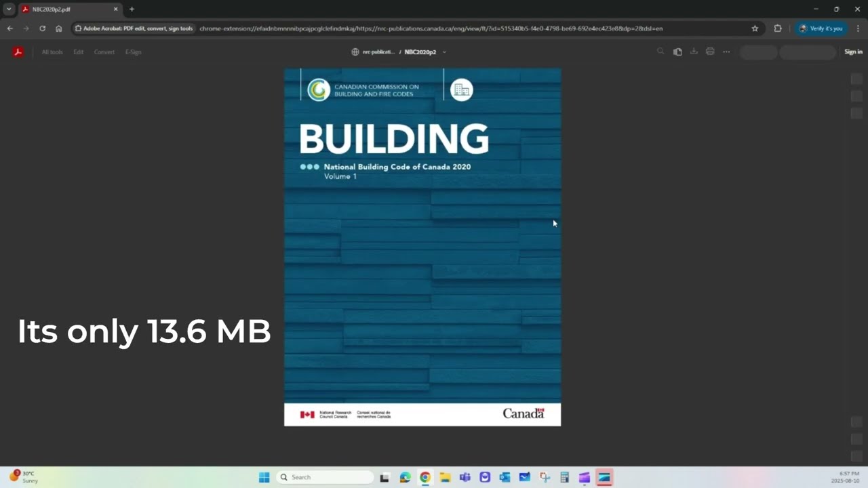The width and height of the screenshot is (868, 488).
Task: Bookmark this page with star icon
Action: coord(755,28)
